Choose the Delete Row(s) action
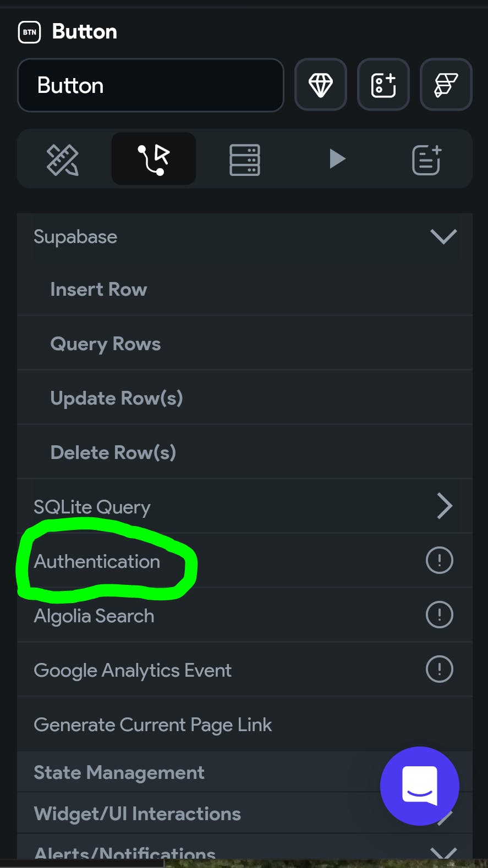 [245, 452]
